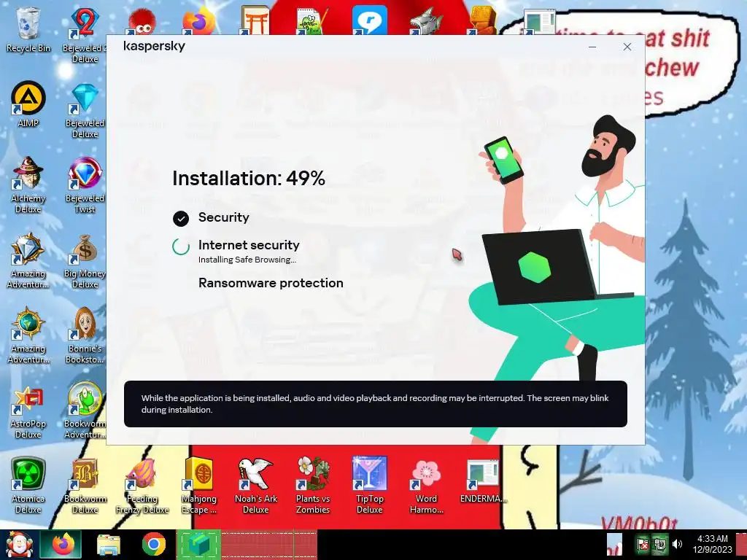Click the golden stone block desktop shortcut

[483, 21]
